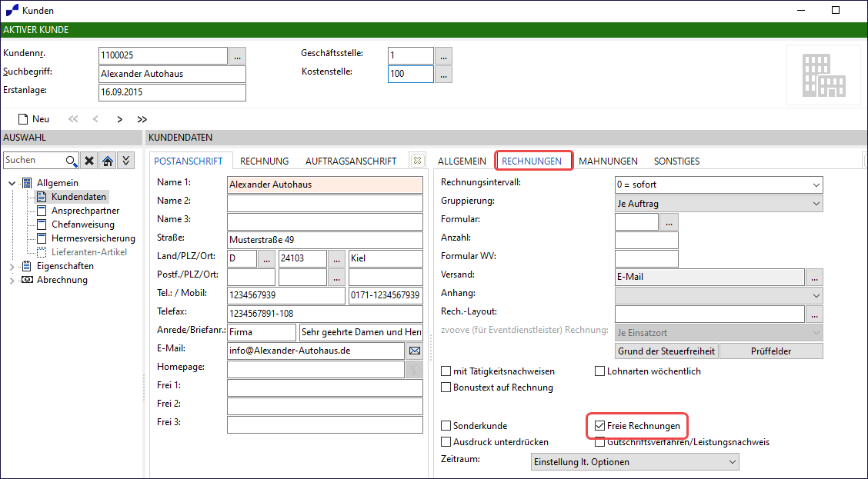Uncheck Freie Rechnungen checkbox
This screenshot has width=868, height=479.
[x=599, y=426]
